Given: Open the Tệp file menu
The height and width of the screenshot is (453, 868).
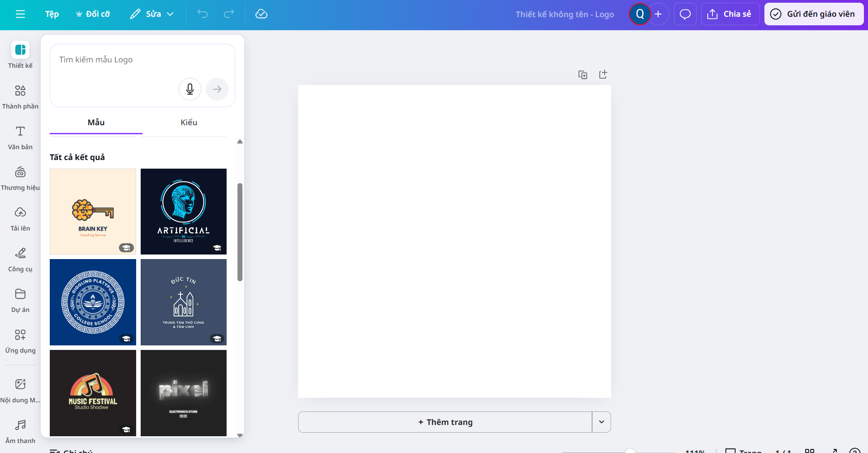Looking at the screenshot, I should coord(52,14).
